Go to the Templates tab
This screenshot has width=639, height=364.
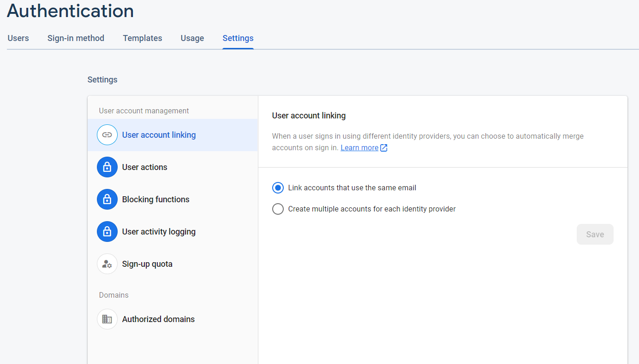click(143, 38)
